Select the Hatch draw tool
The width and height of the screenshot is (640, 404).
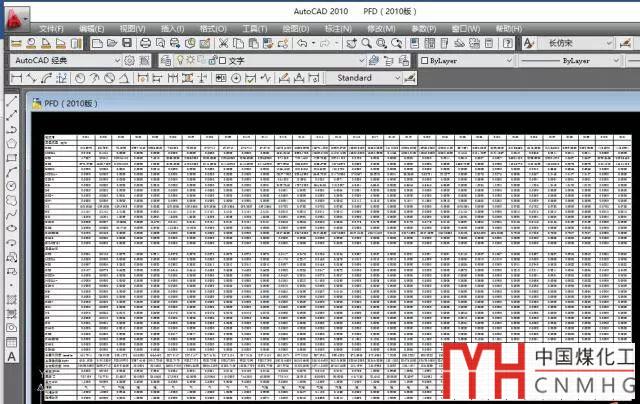point(11,300)
